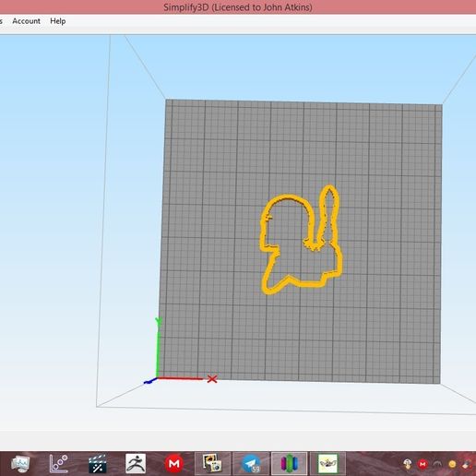Open Telegram from the taskbar
Image resolution: width=476 pixels, height=476 pixels.
(251, 463)
